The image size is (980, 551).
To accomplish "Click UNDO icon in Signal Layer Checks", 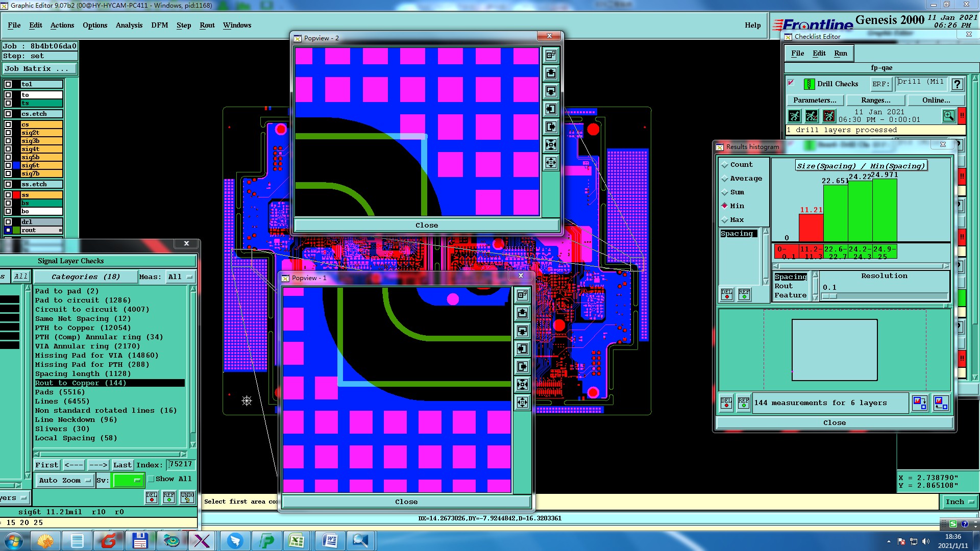I will (x=187, y=497).
